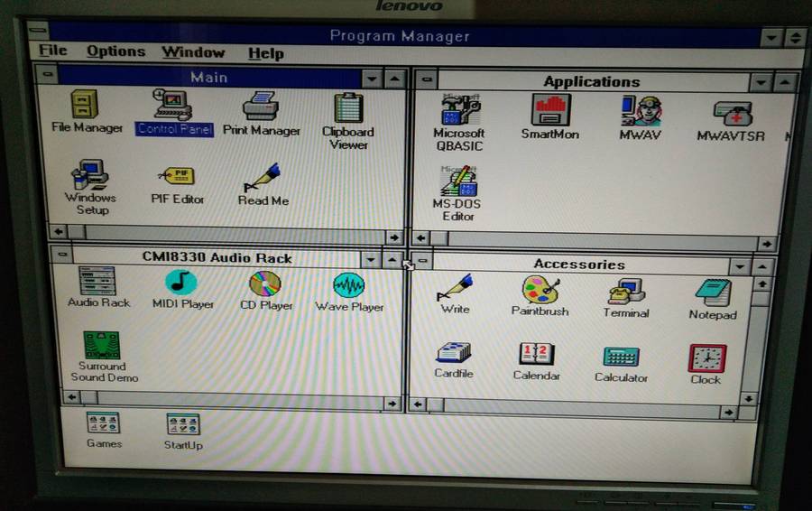Open the Cardfile icon
The width and height of the screenshot is (812, 511).
(453, 360)
